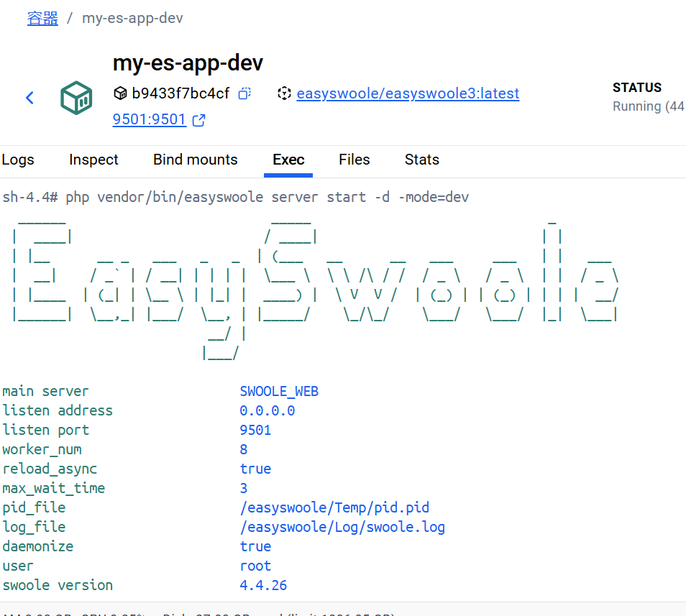This screenshot has width=686, height=616.
Task: Click the my-es-app-dev container title
Action: 188,63
